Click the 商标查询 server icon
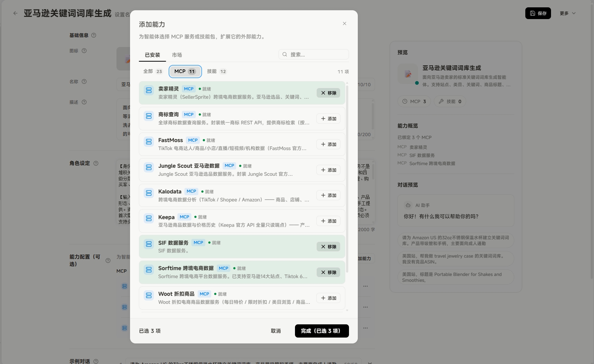 tap(149, 116)
